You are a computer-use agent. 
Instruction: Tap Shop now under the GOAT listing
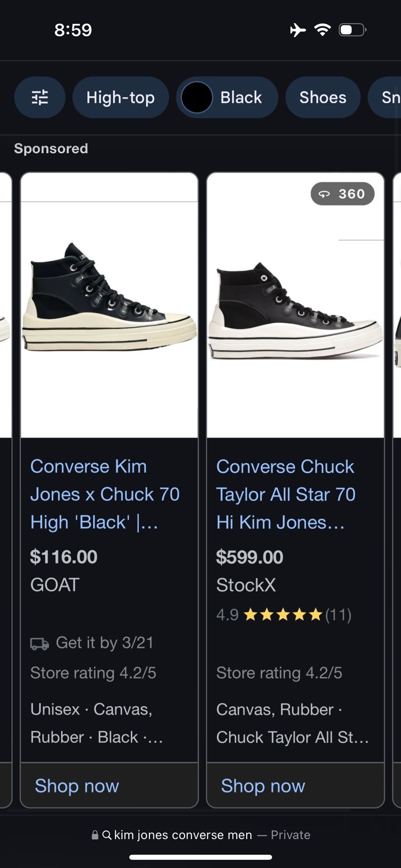pyautogui.click(x=76, y=786)
